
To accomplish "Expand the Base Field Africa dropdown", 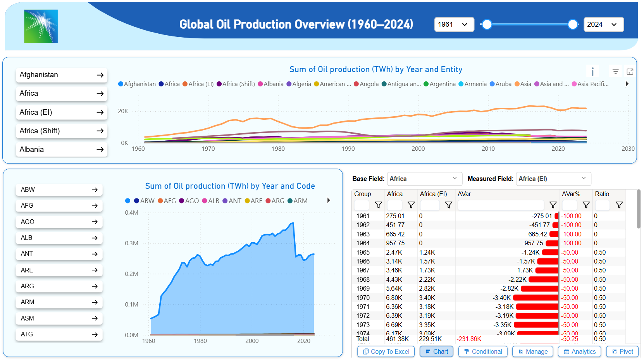I will pyautogui.click(x=424, y=179).
